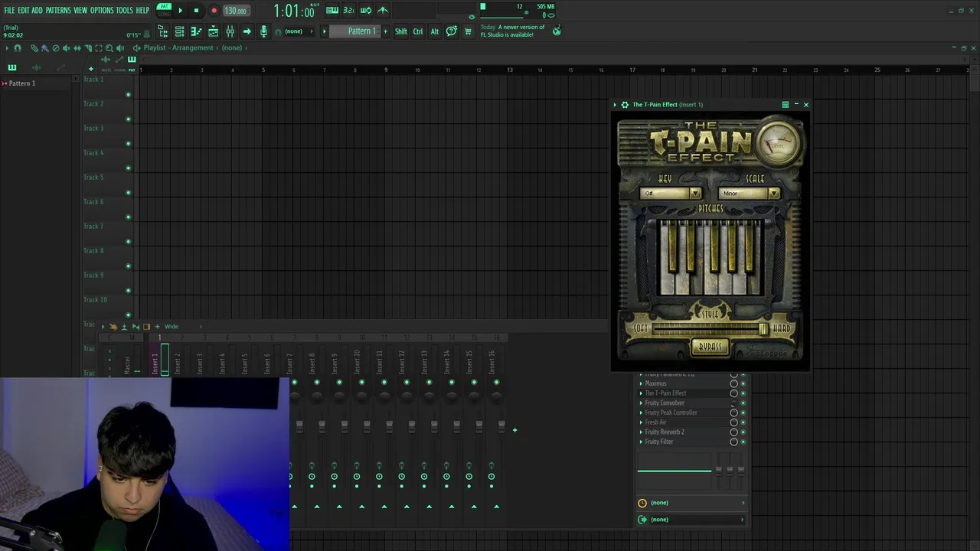This screenshot has height=551, width=980.
Task: Toggle Fruity Filter slot enable LED
Action: [742, 442]
